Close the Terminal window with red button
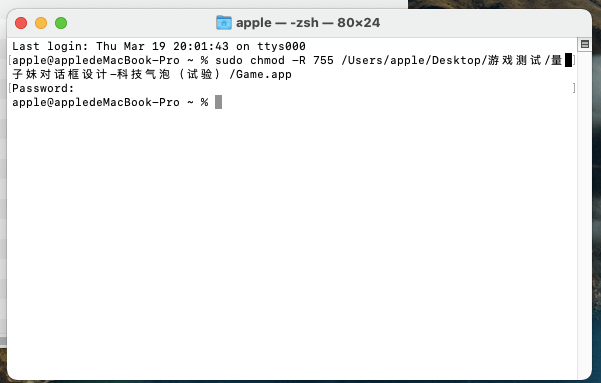 [x=21, y=23]
